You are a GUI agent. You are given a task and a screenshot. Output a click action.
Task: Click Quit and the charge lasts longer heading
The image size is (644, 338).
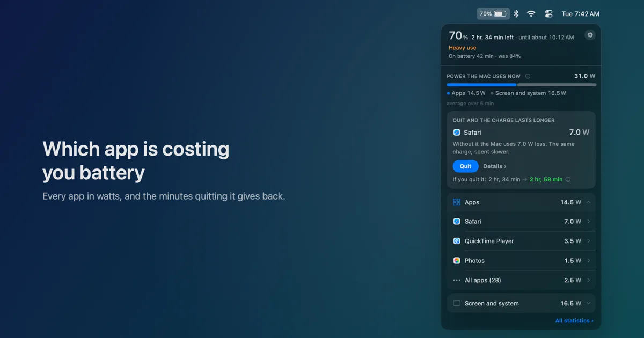pos(504,120)
